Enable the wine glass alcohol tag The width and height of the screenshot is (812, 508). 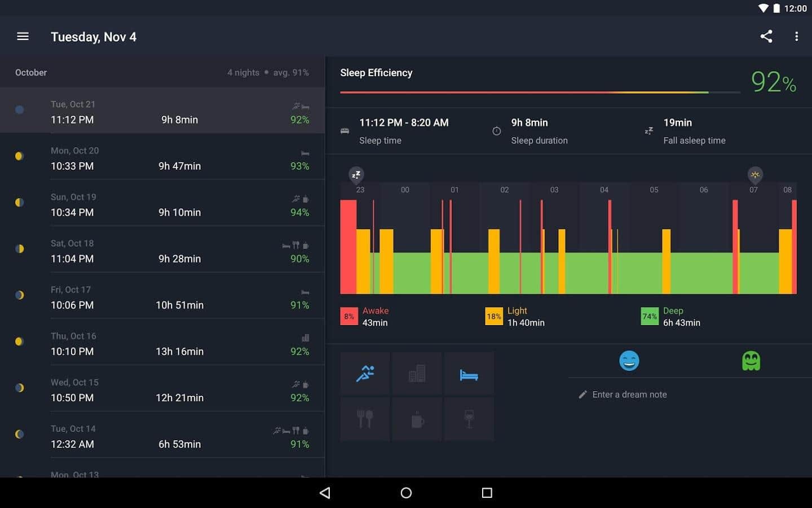[x=469, y=419]
